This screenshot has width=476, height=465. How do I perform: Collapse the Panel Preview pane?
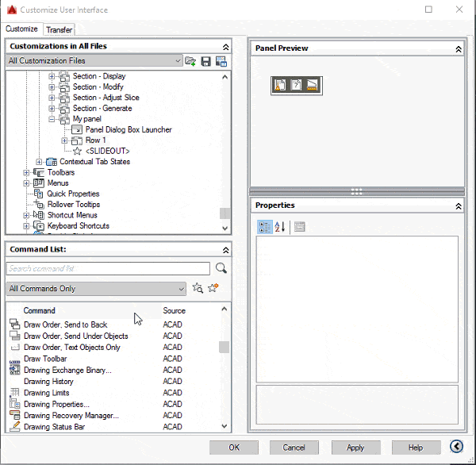458,48
